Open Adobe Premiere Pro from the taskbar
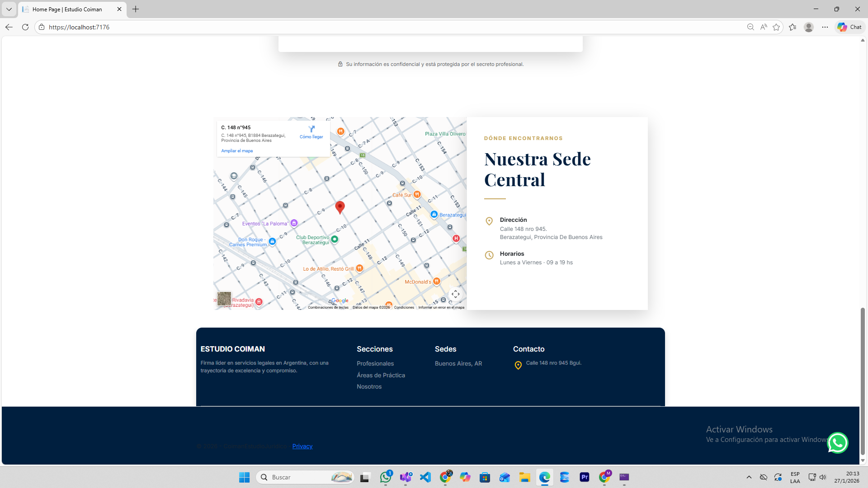 click(585, 477)
